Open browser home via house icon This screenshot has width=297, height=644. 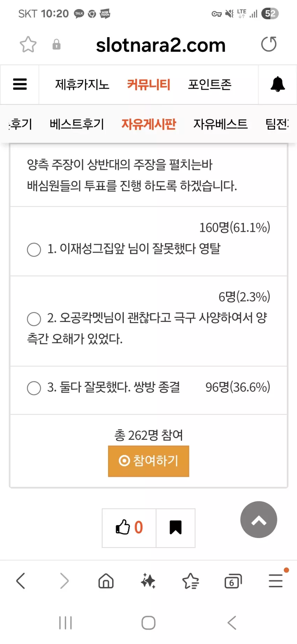pyautogui.click(x=106, y=581)
